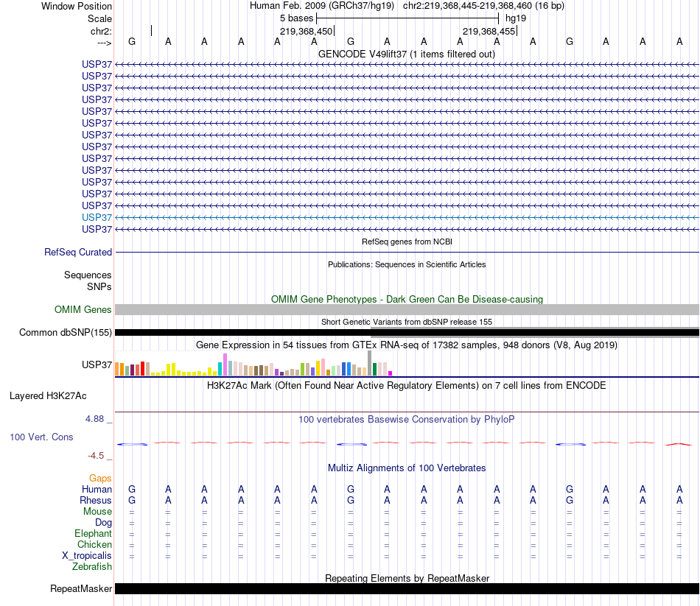Select the chr2: base position label
This screenshot has height=606, width=700.
pyautogui.click(x=101, y=31)
